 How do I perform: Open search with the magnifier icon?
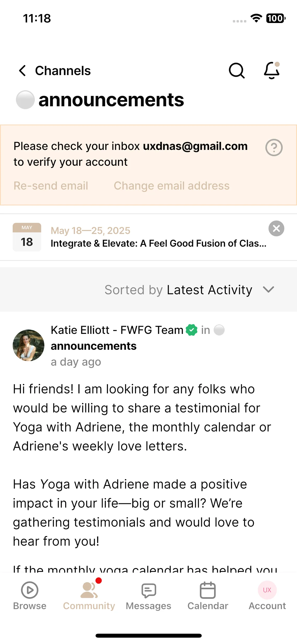click(237, 71)
